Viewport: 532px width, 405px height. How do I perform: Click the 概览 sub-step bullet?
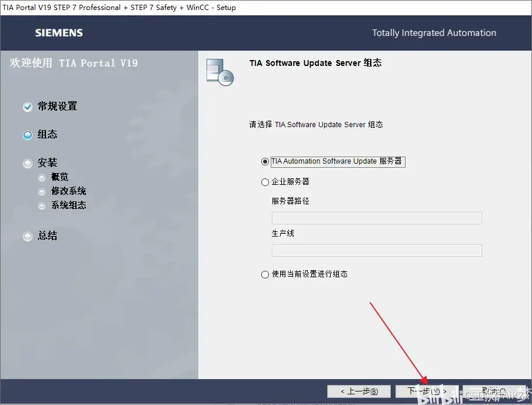coord(42,178)
